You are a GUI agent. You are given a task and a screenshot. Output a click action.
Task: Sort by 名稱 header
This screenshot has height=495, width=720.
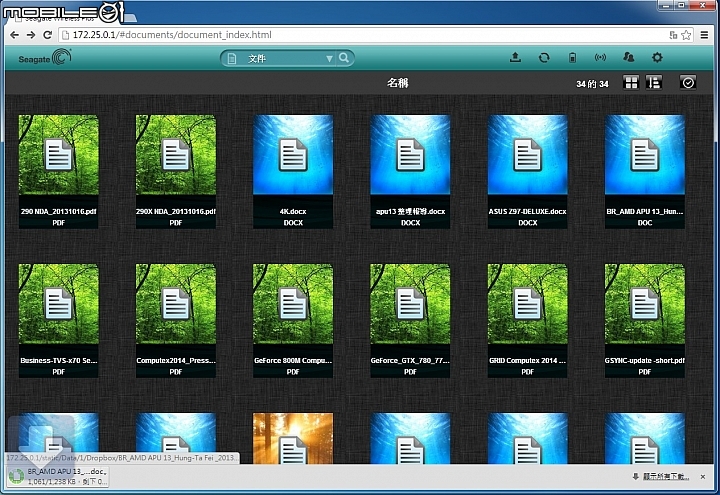(398, 83)
